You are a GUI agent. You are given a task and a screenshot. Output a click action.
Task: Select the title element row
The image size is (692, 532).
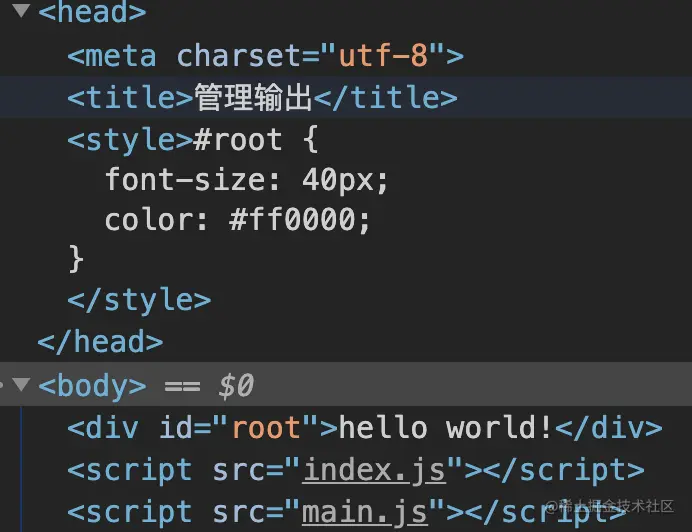[x=346, y=97]
